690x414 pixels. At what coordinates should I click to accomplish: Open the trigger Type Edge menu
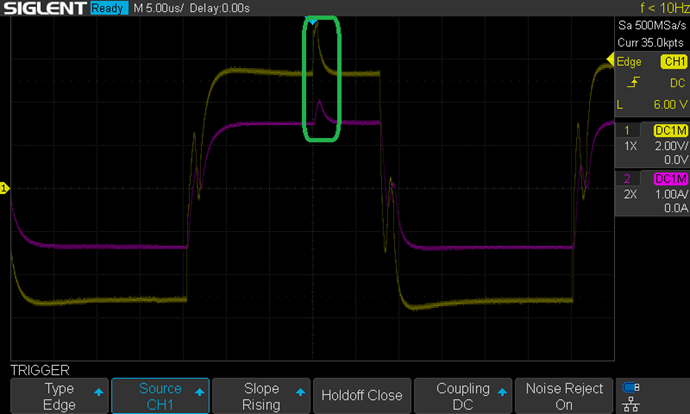pyautogui.click(x=59, y=396)
